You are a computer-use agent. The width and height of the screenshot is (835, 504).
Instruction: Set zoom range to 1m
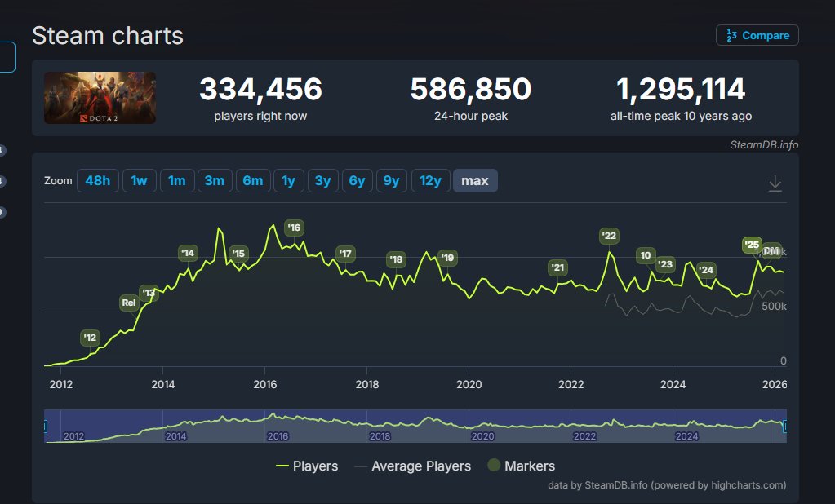pyautogui.click(x=177, y=180)
